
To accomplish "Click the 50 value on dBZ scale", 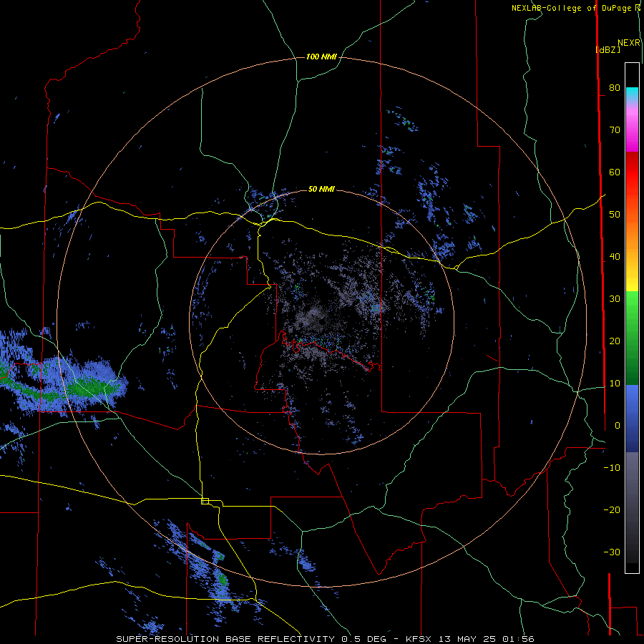I will (615, 215).
